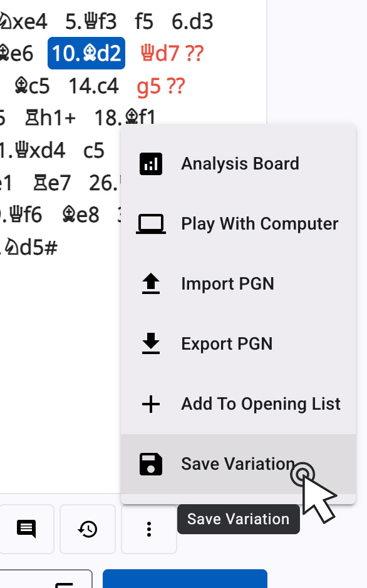The height and width of the screenshot is (588, 367).
Task: Click the plus icon beside Add To Opening List
Action: (150, 403)
